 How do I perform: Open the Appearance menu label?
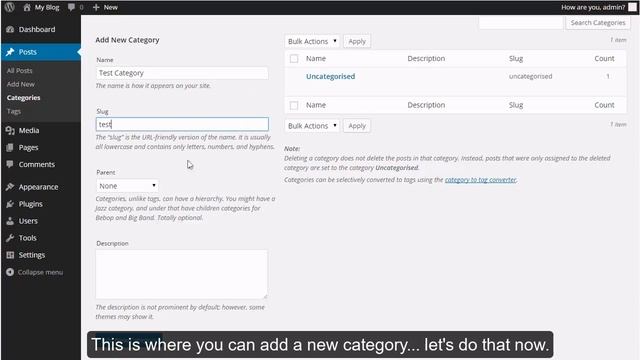pyautogui.click(x=38, y=187)
